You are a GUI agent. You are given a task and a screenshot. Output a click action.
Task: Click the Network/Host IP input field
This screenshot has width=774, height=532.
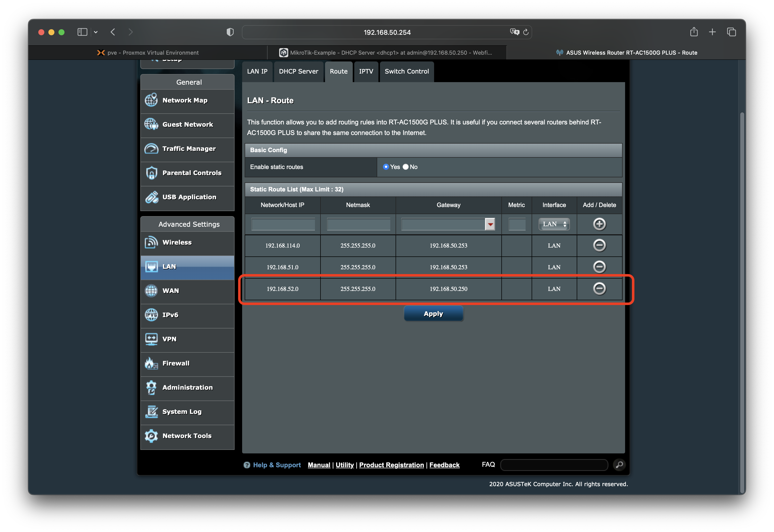click(283, 224)
